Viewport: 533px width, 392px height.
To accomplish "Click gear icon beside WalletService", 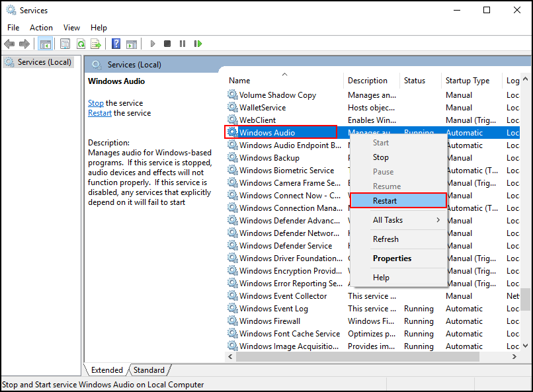I will pos(233,107).
